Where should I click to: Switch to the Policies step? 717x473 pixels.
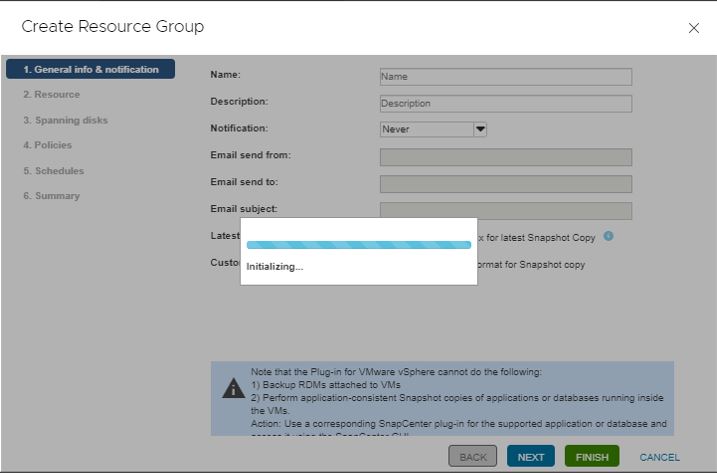47,145
